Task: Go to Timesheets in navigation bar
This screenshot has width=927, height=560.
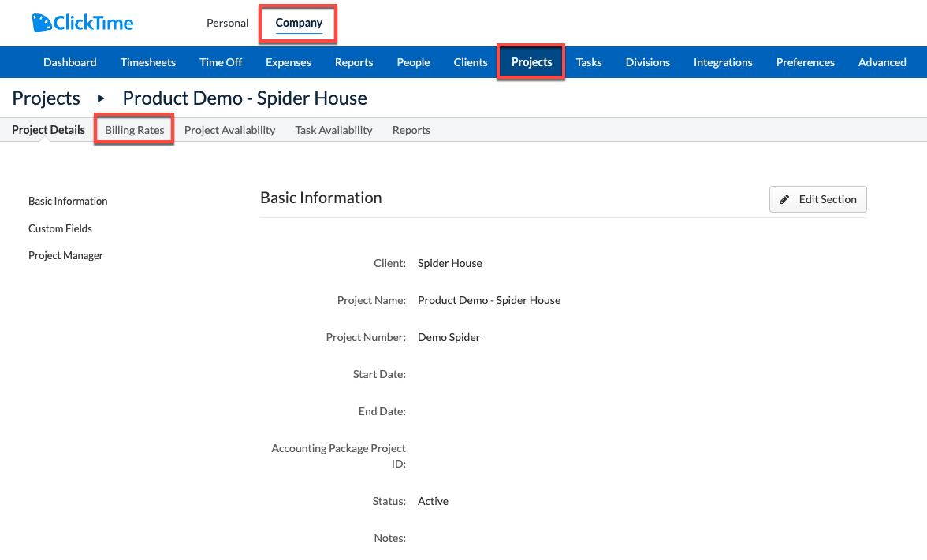Action: (148, 62)
